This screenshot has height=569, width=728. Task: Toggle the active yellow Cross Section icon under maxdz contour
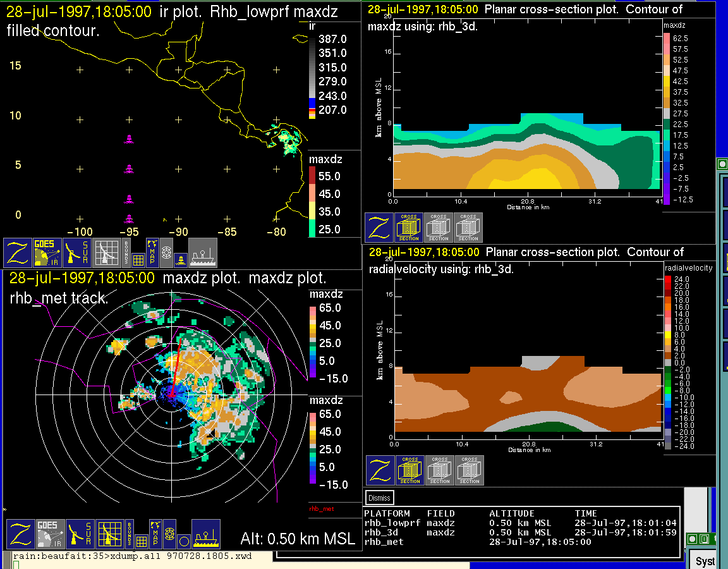(x=409, y=228)
